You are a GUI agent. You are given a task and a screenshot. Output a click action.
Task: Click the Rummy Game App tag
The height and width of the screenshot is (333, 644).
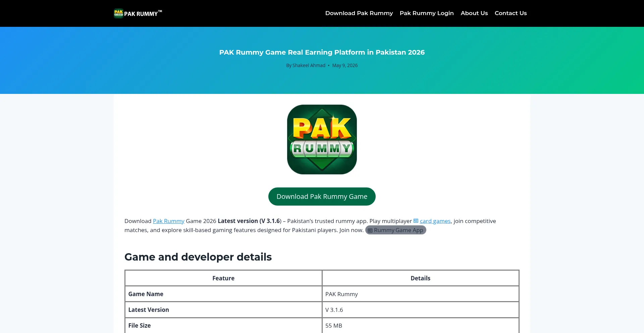click(x=396, y=230)
